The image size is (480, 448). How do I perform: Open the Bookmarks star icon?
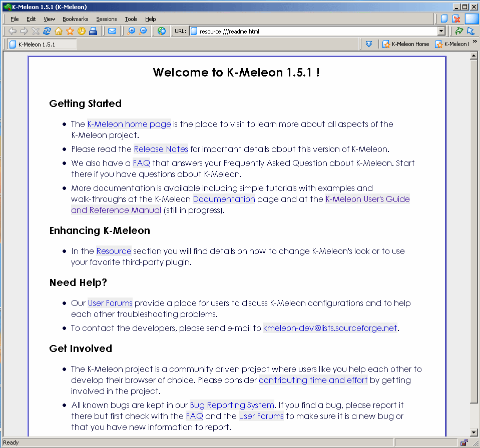click(70, 31)
